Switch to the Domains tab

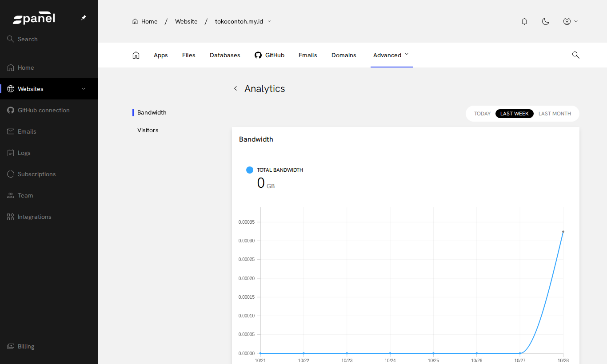[x=344, y=55]
